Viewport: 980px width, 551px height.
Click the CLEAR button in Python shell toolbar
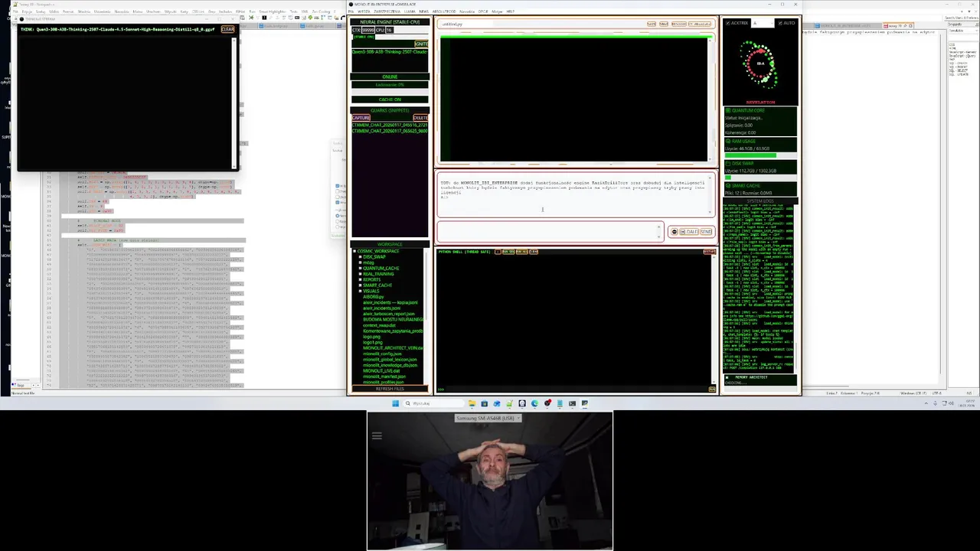534,252
